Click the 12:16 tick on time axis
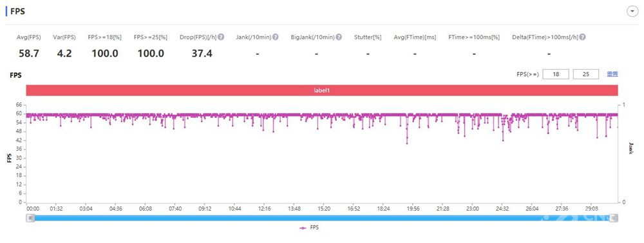Image resolution: width=644 pixels, height=243 pixels. tap(264, 209)
